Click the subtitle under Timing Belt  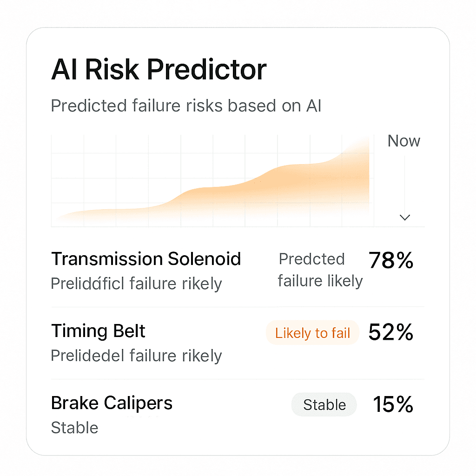pos(136,356)
